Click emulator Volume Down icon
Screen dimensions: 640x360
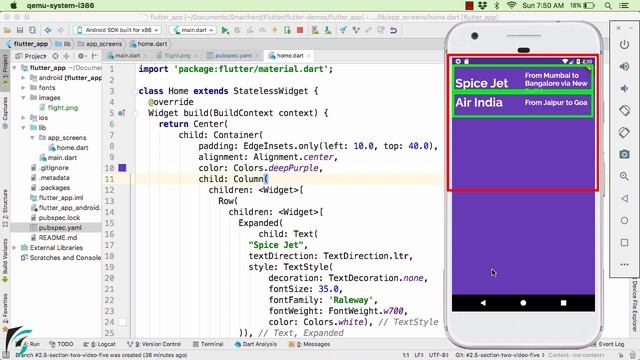(x=624, y=89)
